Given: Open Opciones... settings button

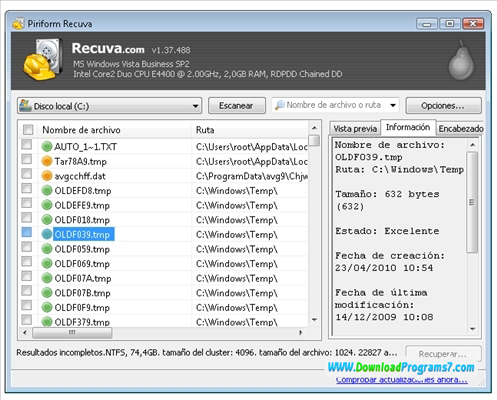Looking at the screenshot, I should click(443, 106).
